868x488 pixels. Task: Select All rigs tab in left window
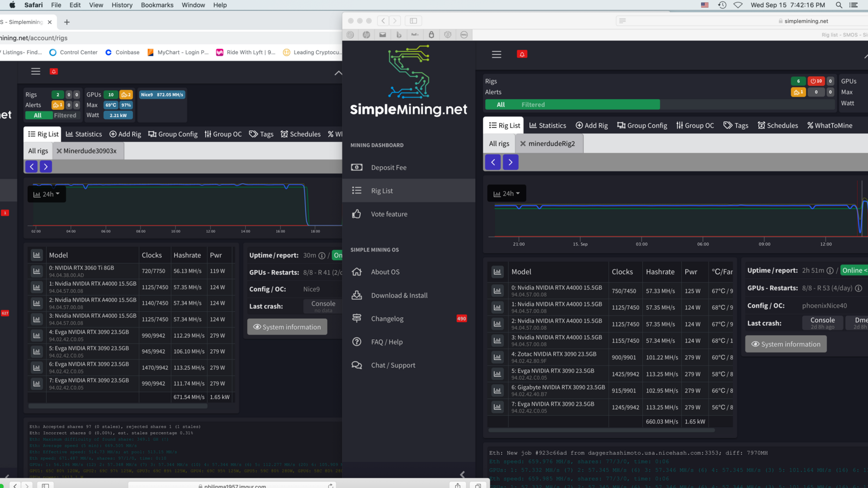pyautogui.click(x=38, y=151)
